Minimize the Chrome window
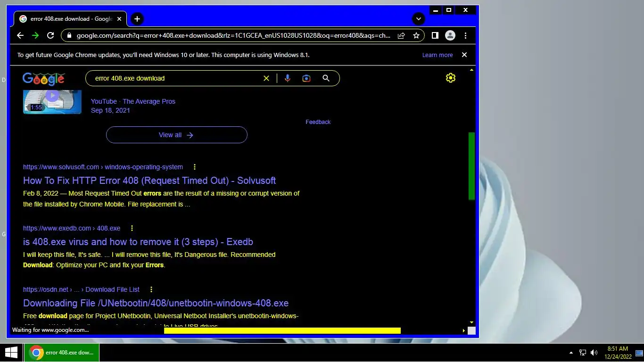This screenshot has width=644, height=362. (435, 10)
